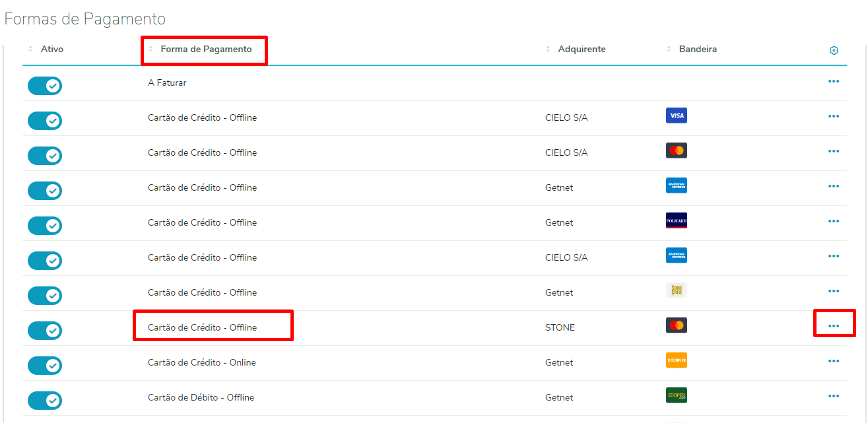Click the STONE acquirer cell
Viewport: 868px width, 423px height.
pyautogui.click(x=560, y=328)
